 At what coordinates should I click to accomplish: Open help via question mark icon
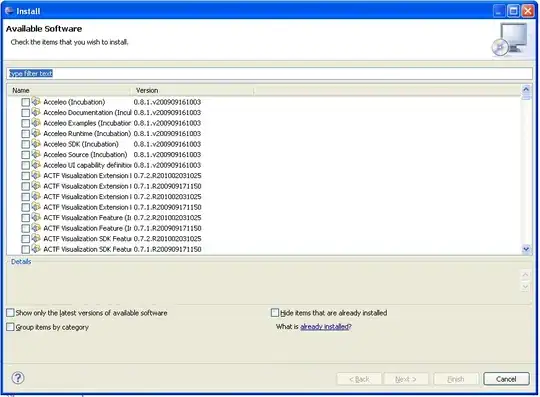click(18, 378)
